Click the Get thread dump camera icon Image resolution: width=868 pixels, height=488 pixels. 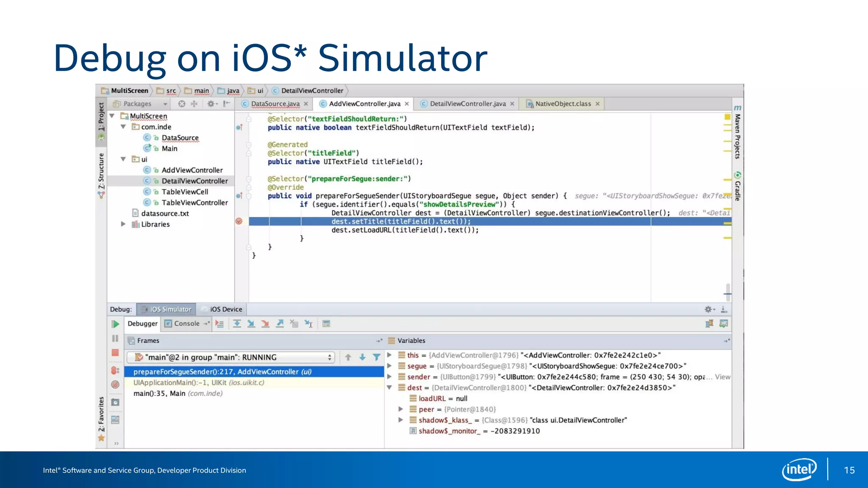(115, 402)
